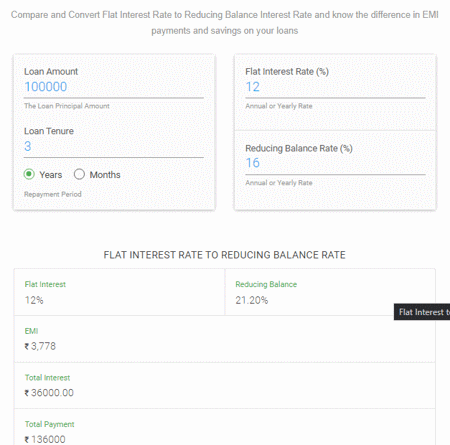Click the Loan Tenure label
The image size is (450, 445).
(49, 131)
